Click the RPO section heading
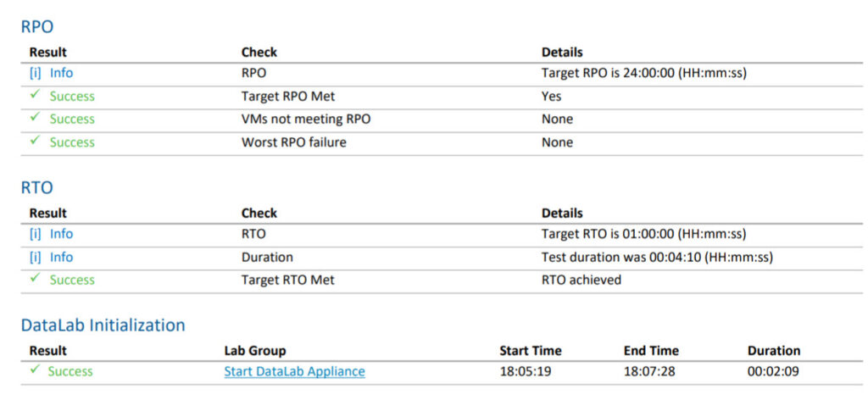 [x=37, y=26]
